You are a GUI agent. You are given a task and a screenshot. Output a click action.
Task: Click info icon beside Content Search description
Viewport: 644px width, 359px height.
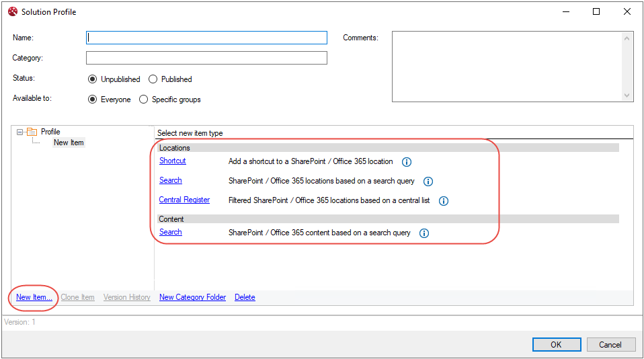[424, 233]
